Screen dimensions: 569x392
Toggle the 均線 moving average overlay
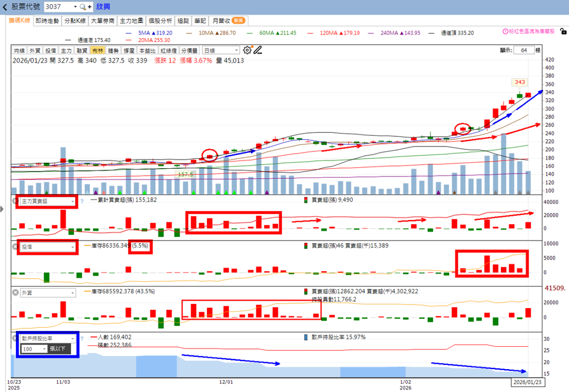point(20,51)
